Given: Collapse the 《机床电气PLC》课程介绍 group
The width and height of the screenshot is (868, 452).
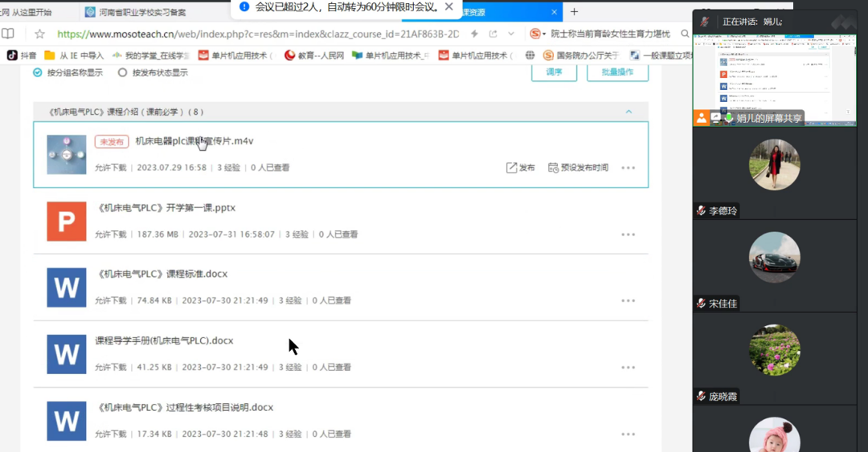Looking at the screenshot, I should click(628, 112).
